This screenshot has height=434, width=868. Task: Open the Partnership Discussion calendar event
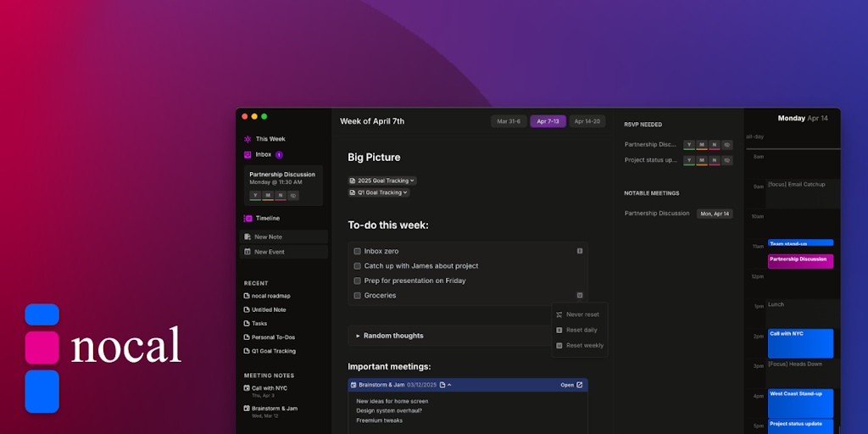point(800,261)
